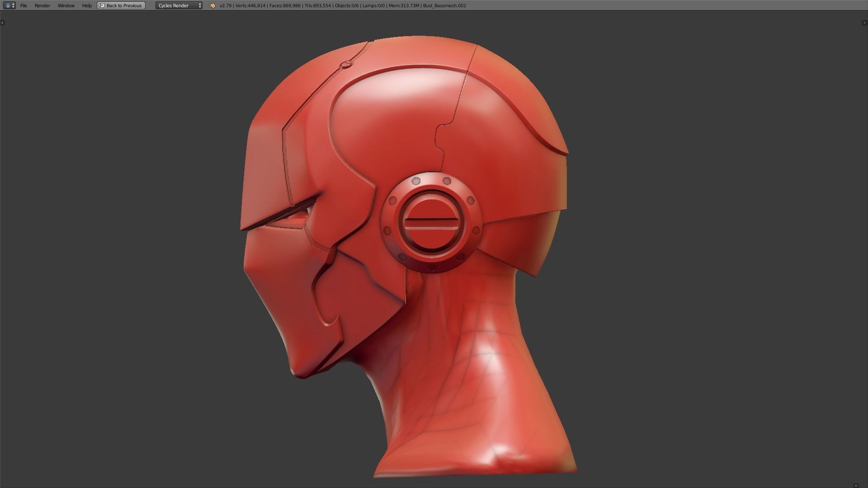
Task: Click the v2.79 version text
Action: coord(225,5)
